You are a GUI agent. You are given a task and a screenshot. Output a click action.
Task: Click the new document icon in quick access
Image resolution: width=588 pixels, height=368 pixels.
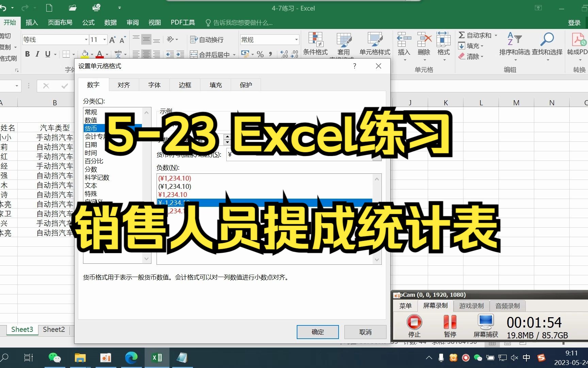point(49,7)
